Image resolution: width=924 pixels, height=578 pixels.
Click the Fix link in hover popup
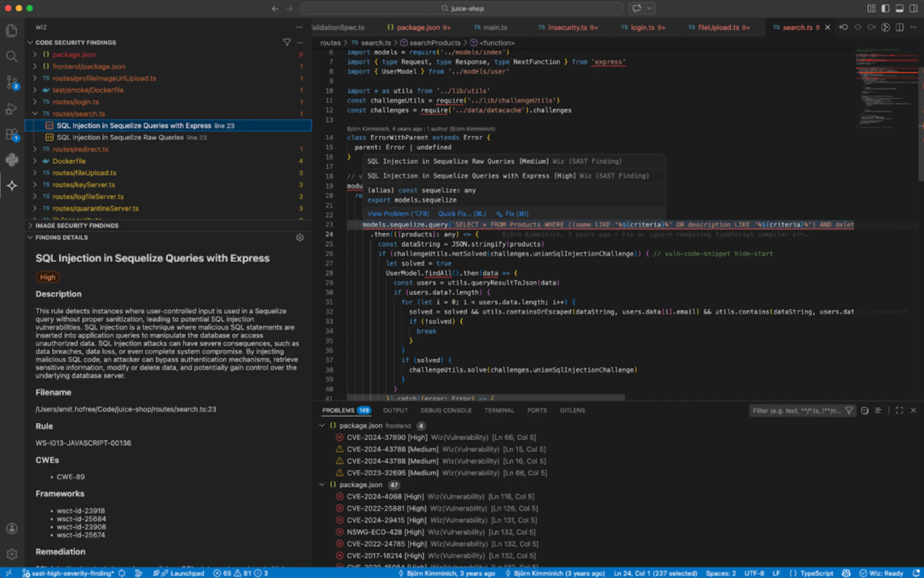[513, 214]
